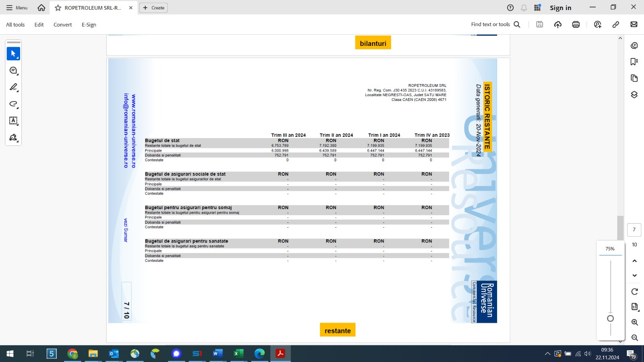Click the 'Bugetul de stat' row heading
This screenshot has height=362, width=644.
click(162, 141)
